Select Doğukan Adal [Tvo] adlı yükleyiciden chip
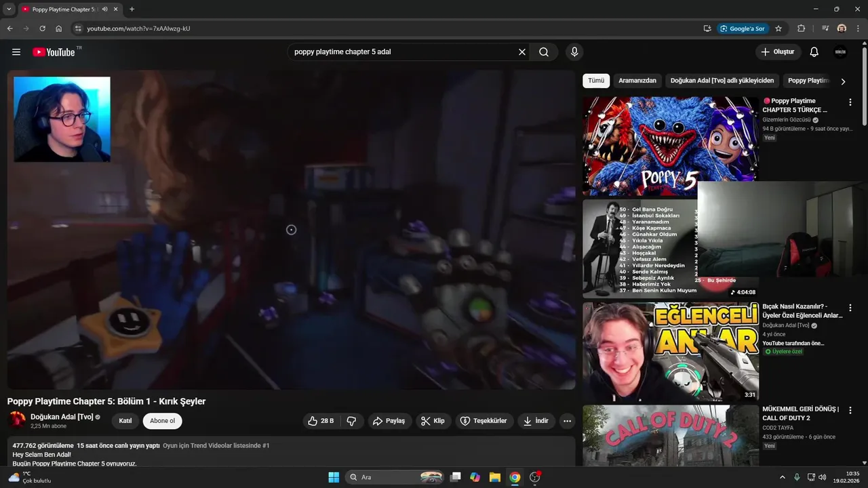 pos(722,81)
